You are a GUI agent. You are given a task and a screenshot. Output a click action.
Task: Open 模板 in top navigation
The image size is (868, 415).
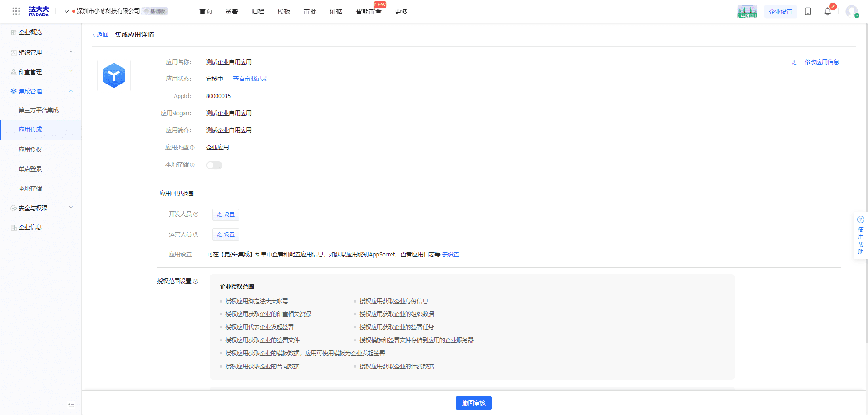(284, 11)
